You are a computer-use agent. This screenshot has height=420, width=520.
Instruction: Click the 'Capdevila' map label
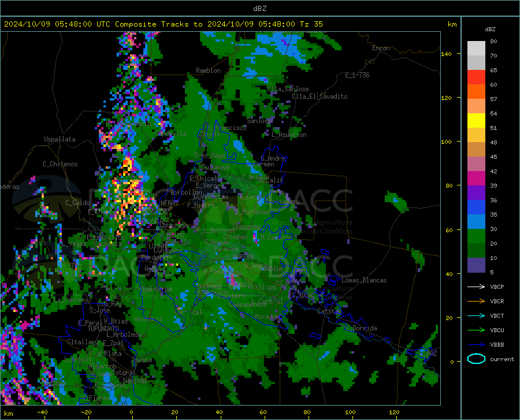click(x=171, y=133)
